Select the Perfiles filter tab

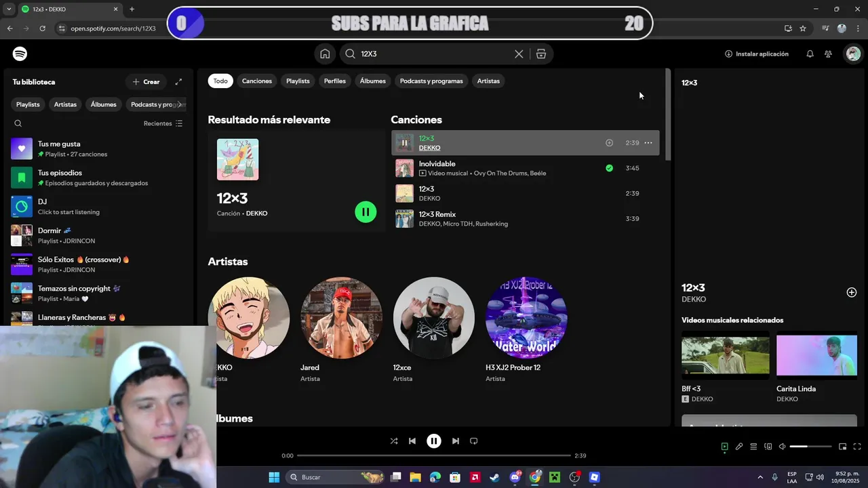click(x=335, y=81)
